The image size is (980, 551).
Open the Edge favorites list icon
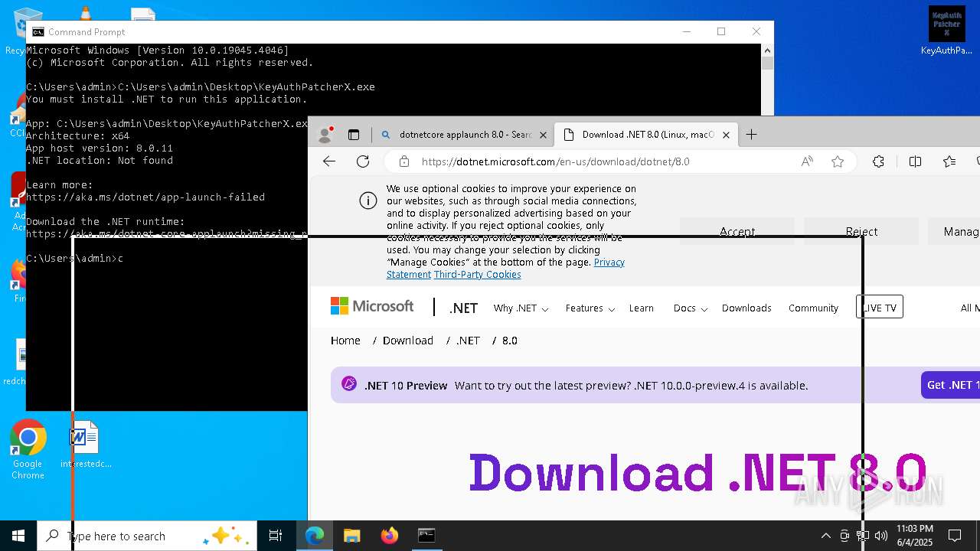949,161
